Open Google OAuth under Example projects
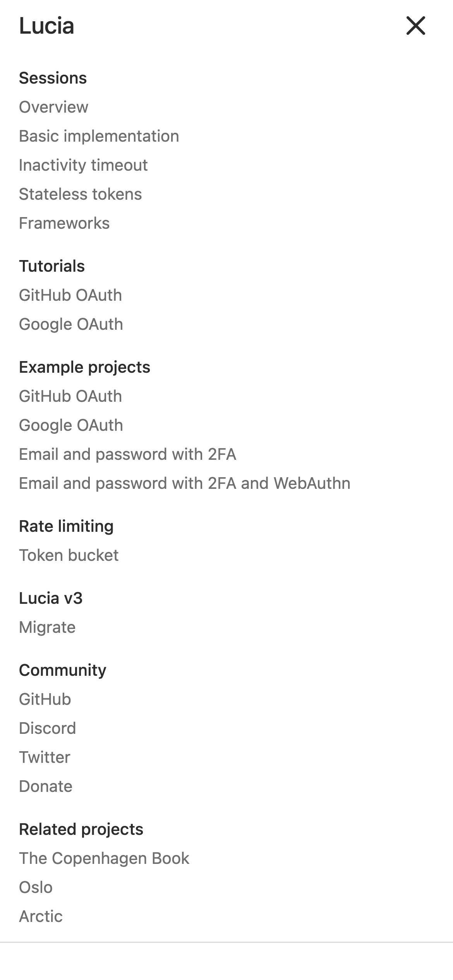 click(71, 425)
